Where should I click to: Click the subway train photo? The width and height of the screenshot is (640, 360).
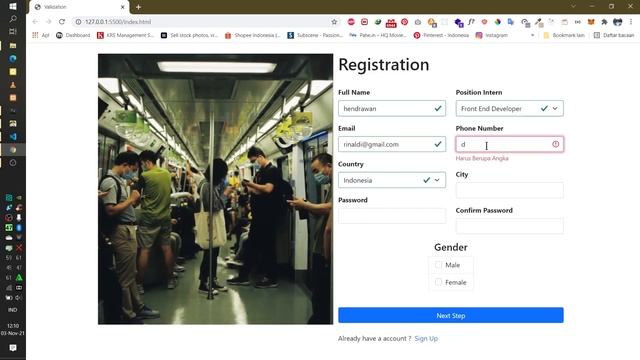click(x=216, y=189)
